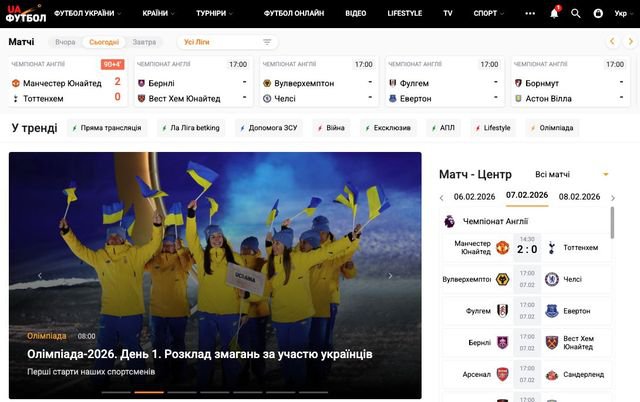Open notifications bell icon
Image resolution: width=640 pixels, height=402 pixels.
tap(554, 14)
